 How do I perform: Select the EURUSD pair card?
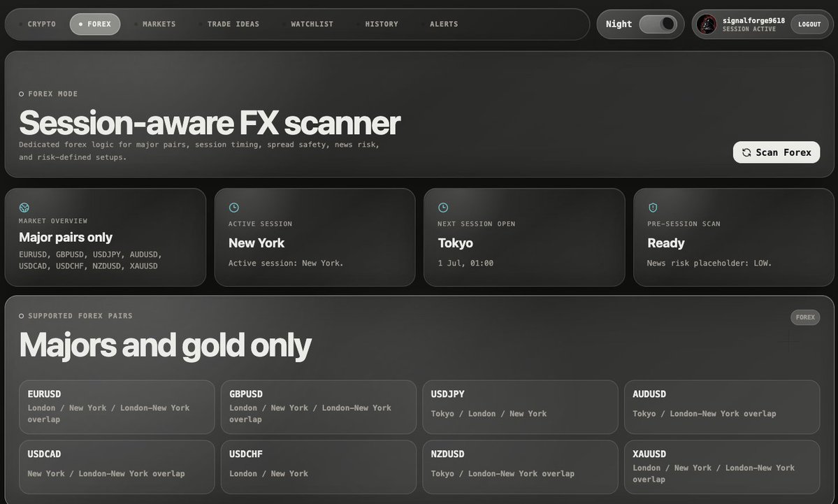pos(117,407)
